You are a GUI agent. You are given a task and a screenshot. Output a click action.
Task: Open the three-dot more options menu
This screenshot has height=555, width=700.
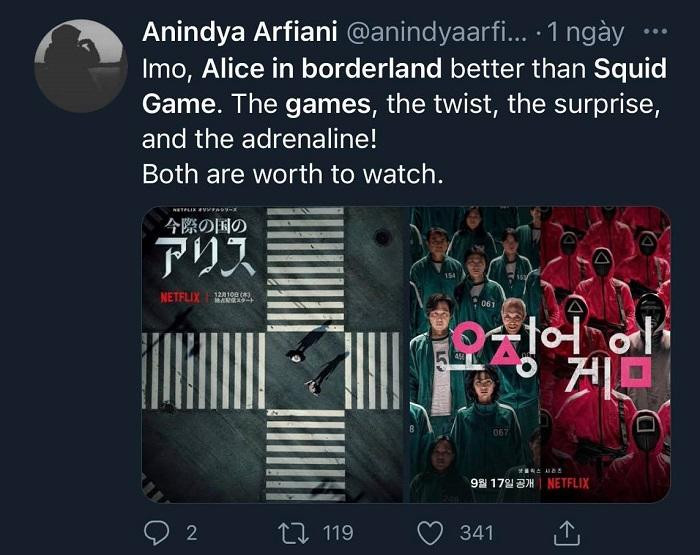pyautogui.click(x=655, y=32)
